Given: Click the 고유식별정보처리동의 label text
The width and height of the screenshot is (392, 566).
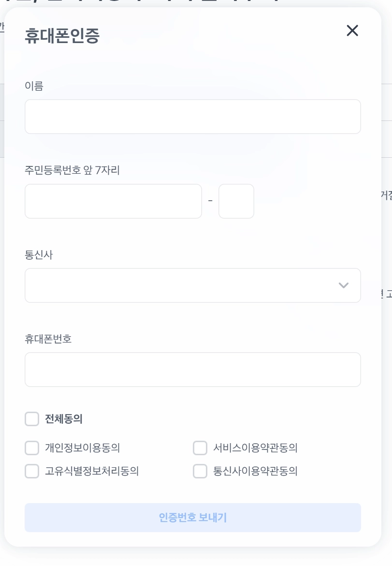Looking at the screenshot, I should (x=92, y=471).
